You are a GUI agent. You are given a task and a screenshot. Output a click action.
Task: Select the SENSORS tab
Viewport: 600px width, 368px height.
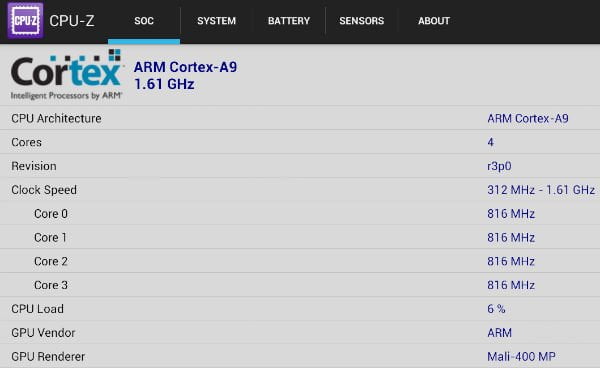pos(362,21)
